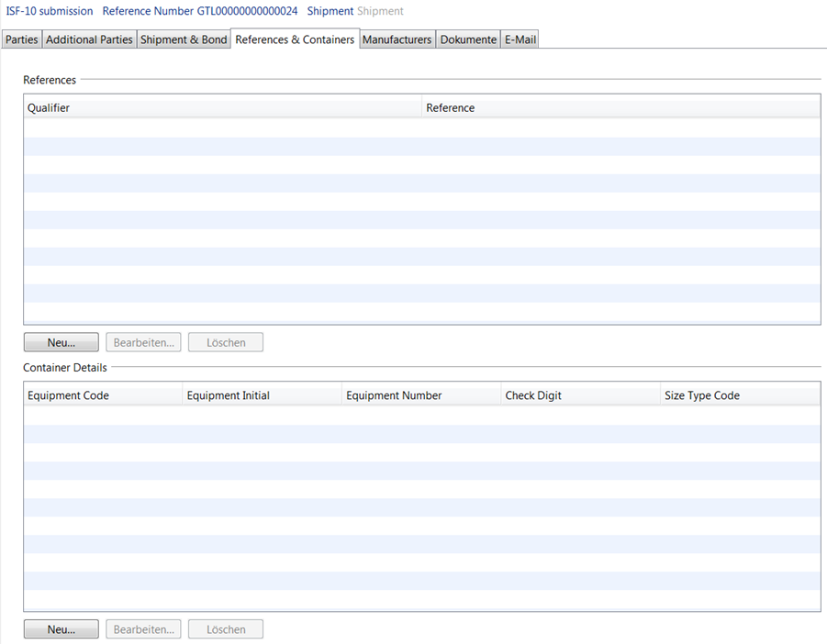Viewport: 827px width, 644px height.
Task: Select the Equipment Number column header
Action: click(x=421, y=395)
